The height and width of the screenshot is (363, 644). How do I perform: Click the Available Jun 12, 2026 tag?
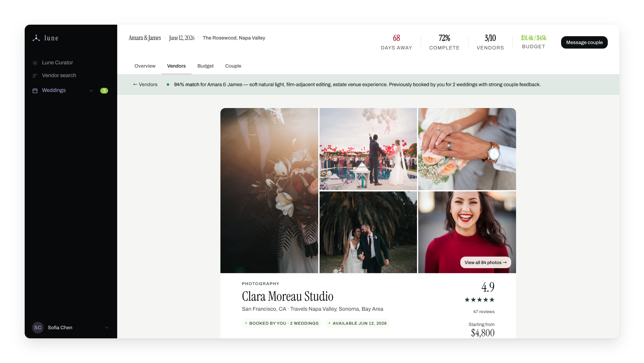pos(358,323)
